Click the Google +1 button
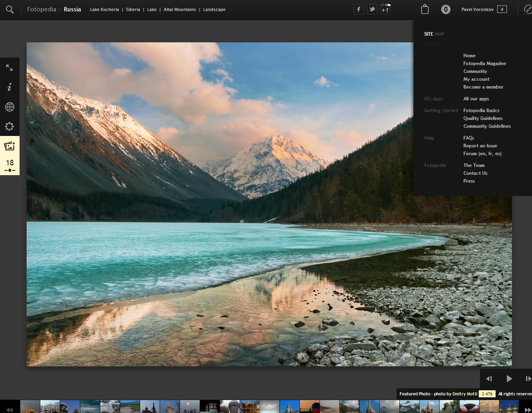 pyautogui.click(x=385, y=9)
